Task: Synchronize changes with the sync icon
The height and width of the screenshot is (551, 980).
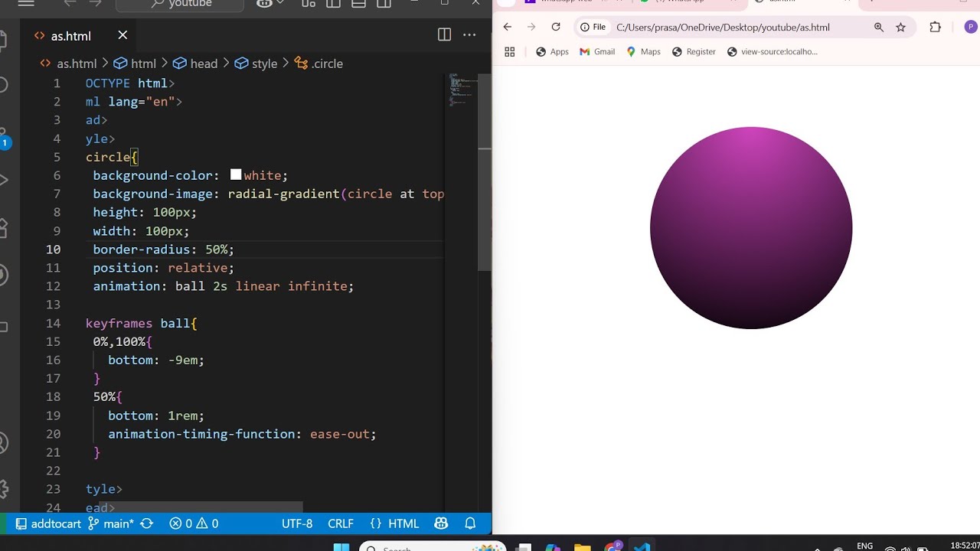Action: (147, 523)
